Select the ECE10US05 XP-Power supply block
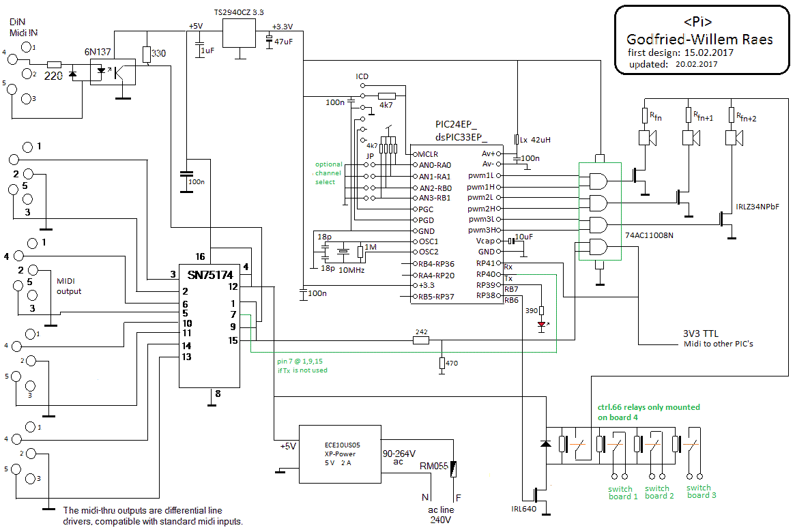The image size is (795, 532). pos(340,454)
